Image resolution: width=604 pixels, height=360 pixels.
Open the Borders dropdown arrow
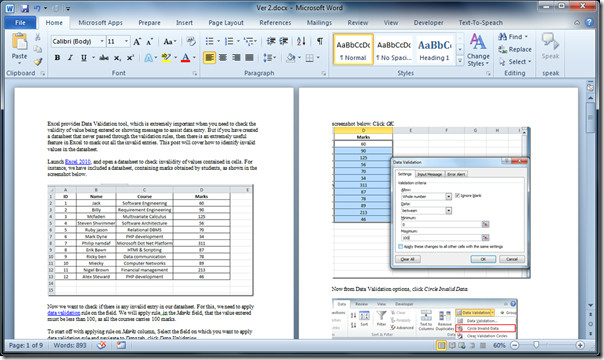[318, 58]
